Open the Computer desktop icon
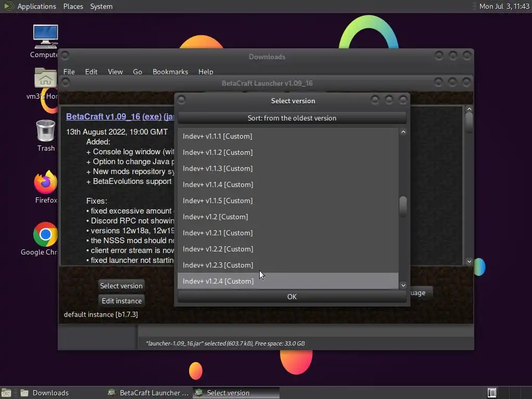The width and height of the screenshot is (532, 399). pyautogui.click(x=46, y=37)
